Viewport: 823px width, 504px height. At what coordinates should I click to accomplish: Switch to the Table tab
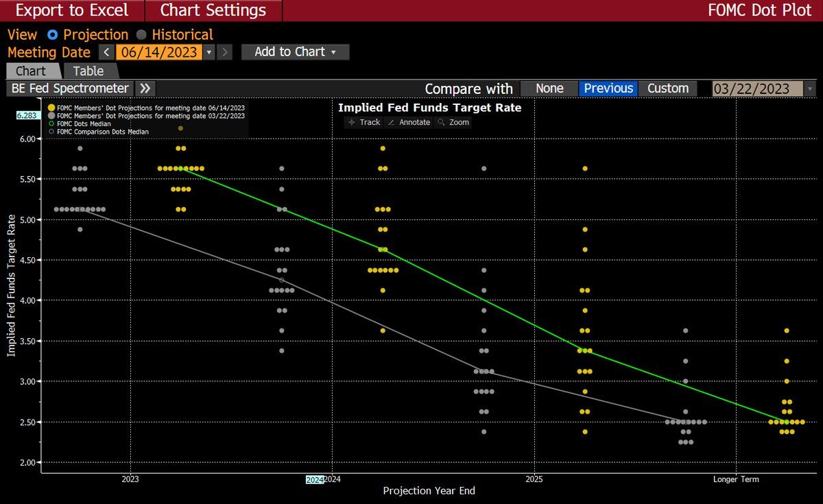(88, 71)
